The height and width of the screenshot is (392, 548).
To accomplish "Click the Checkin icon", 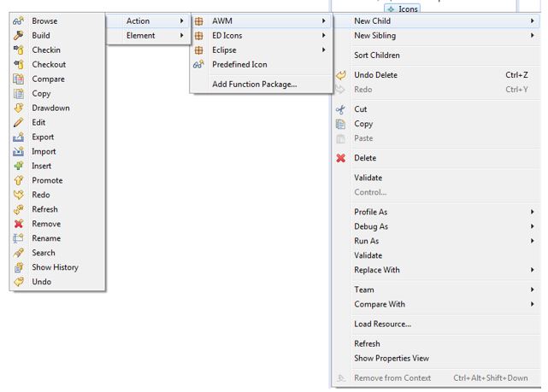I will pyautogui.click(x=19, y=50).
